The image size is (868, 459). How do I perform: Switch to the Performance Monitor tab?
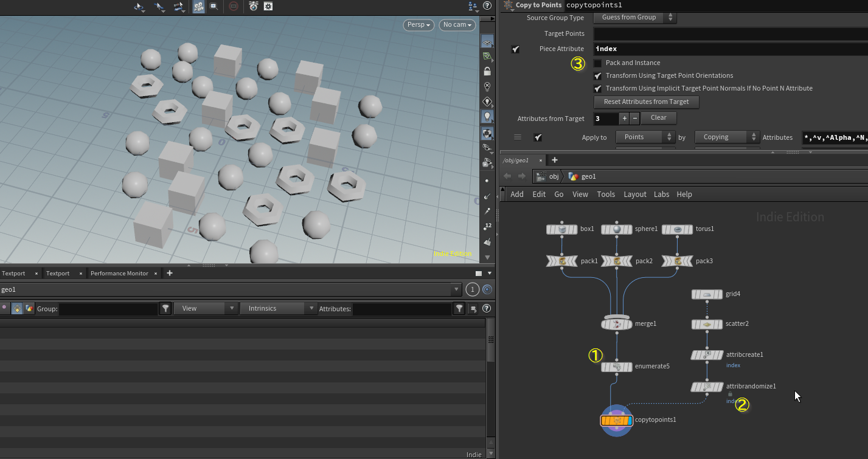click(119, 274)
